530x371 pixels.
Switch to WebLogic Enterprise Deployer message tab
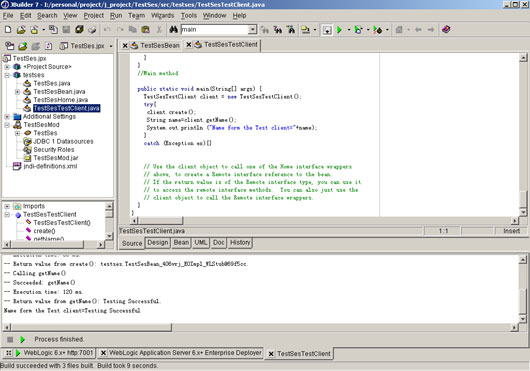(x=181, y=353)
